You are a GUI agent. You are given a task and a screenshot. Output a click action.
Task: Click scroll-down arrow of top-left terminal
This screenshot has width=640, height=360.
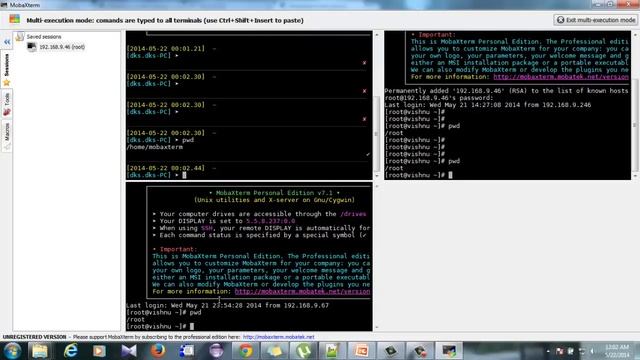pos(376,176)
